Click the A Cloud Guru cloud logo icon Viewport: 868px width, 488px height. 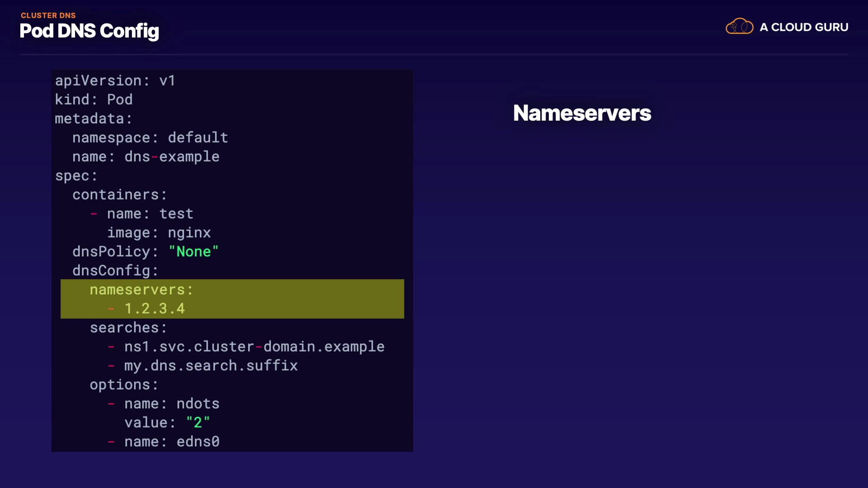coord(739,27)
